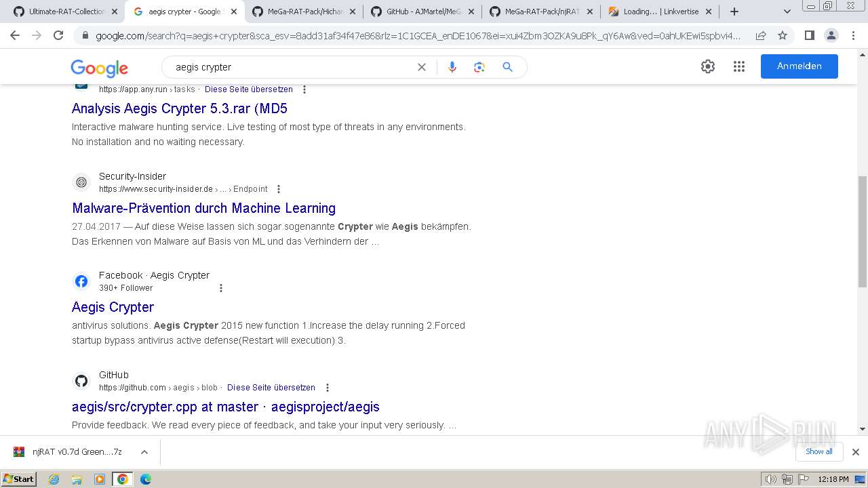
Task: Launch Internet Explorer from taskbar
Action: click(x=54, y=479)
